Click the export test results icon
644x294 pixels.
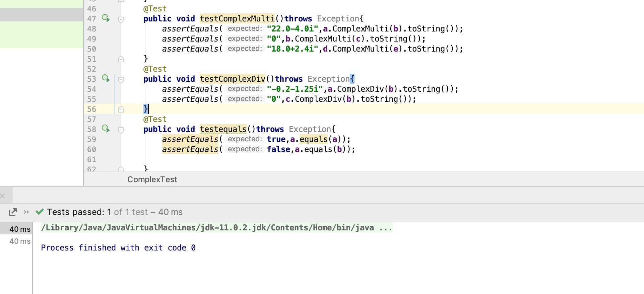13,212
